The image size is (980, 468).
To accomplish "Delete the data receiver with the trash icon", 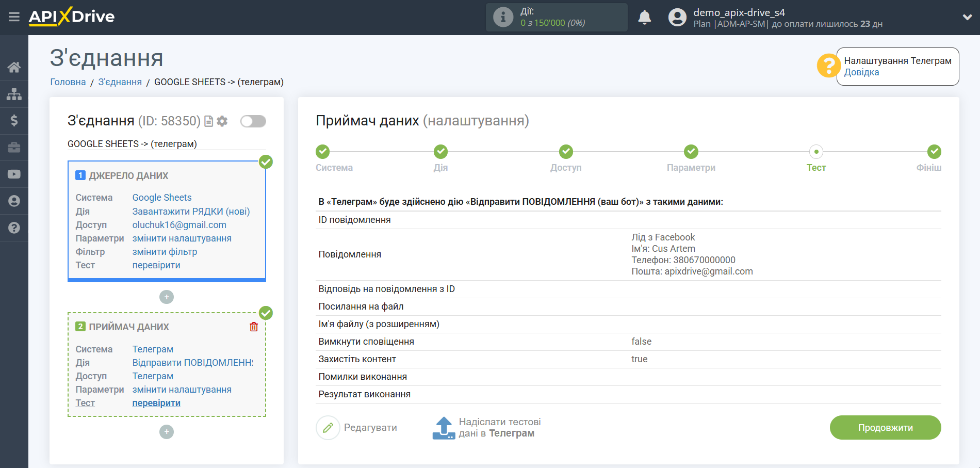I will coord(254,327).
